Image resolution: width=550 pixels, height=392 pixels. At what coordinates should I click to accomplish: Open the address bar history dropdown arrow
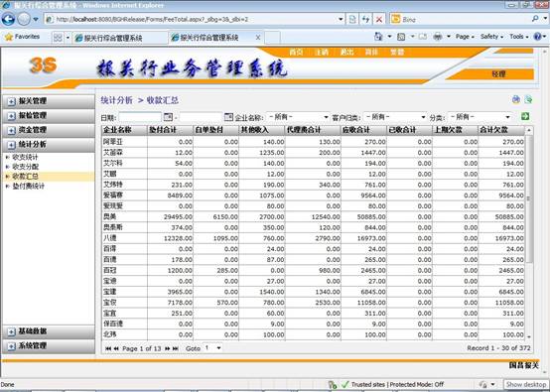coord(341,19)
